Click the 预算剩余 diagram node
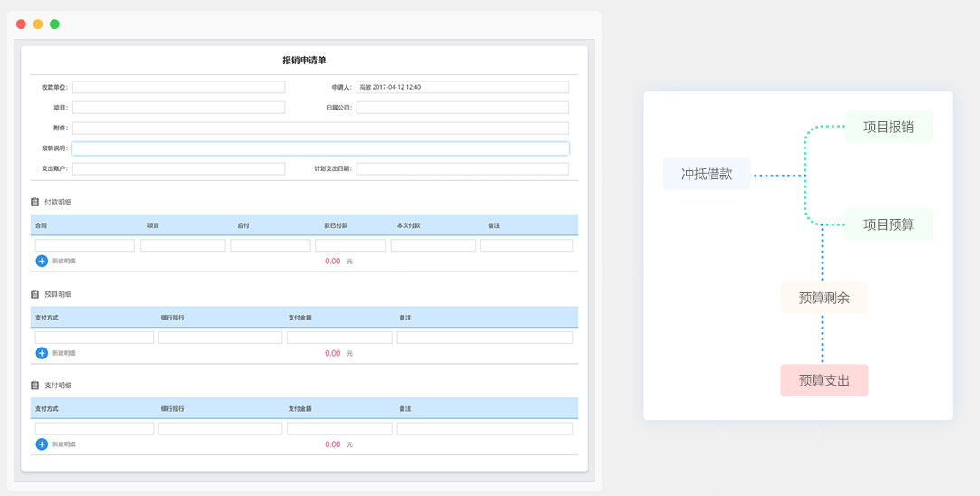Image resolution: width=980 pixels, height=496 pixels. (823, 298)
